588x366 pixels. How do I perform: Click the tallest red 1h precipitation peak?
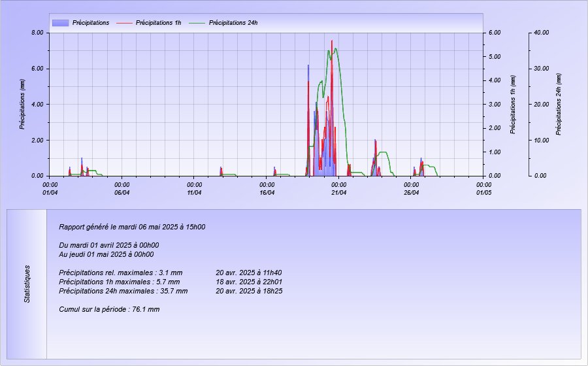tap(332, 42)
